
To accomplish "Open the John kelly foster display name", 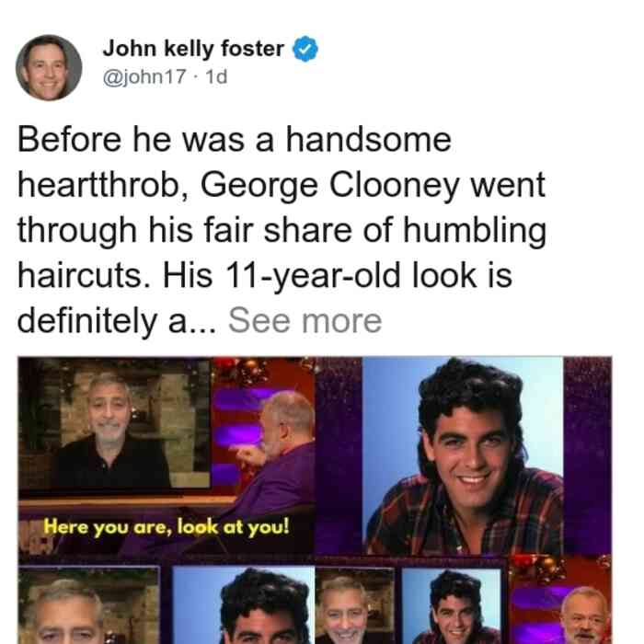I will [193, 49].
